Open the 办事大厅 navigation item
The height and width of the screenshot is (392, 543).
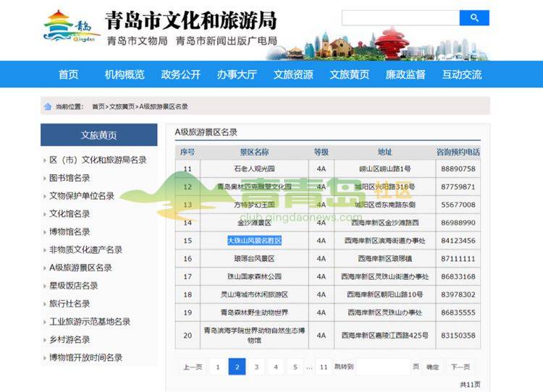[237, 74]
